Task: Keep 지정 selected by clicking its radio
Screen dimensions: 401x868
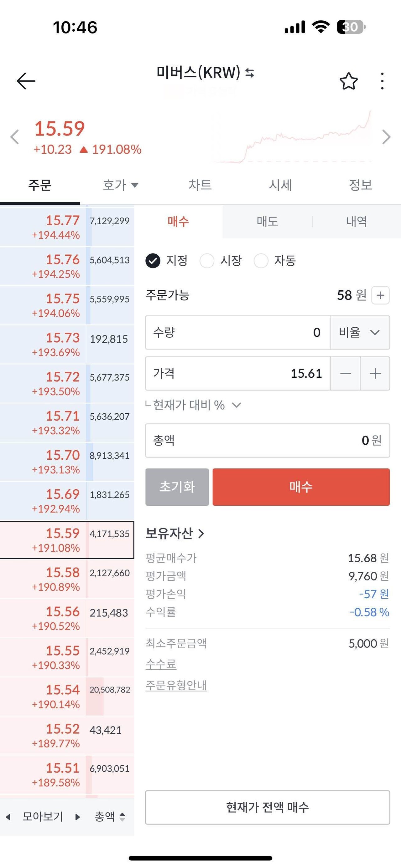Action: [x=153, y=260]
